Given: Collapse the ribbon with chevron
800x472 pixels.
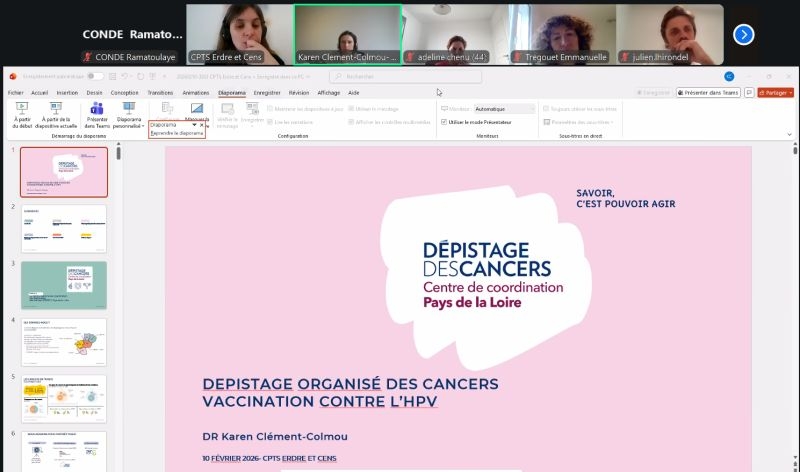Looking at the screenshot, I should pos(789,135).
